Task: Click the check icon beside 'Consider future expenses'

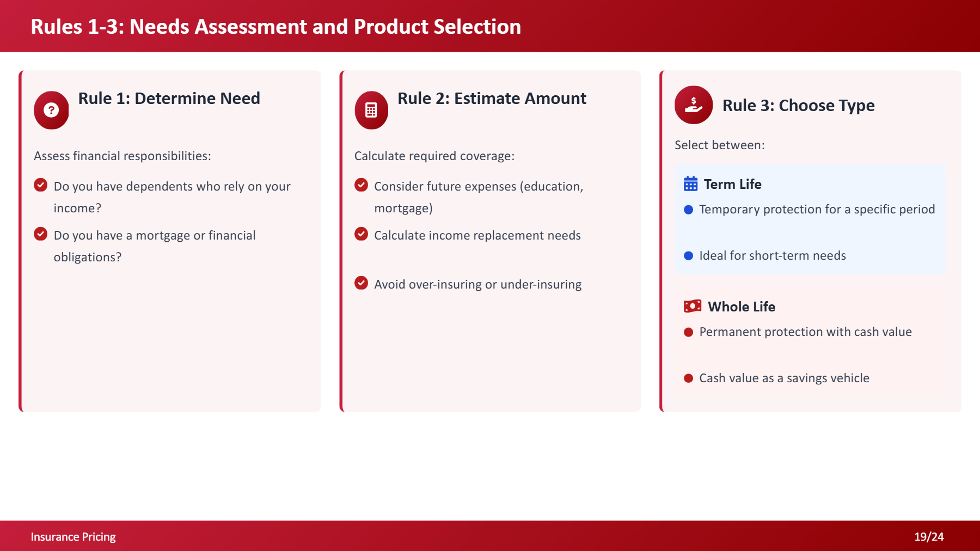Action: pos(361,185)
